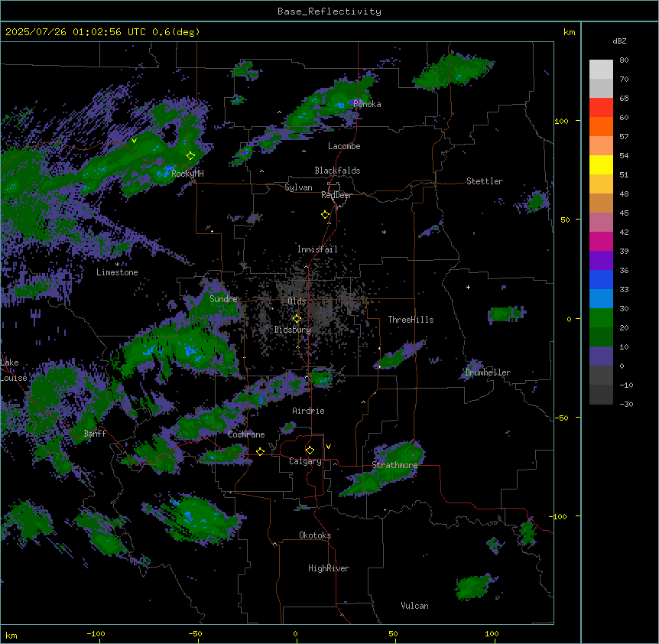Click the yellow diamond marker south of RedDeer
The image size is (659, 644).
(326, 215)
